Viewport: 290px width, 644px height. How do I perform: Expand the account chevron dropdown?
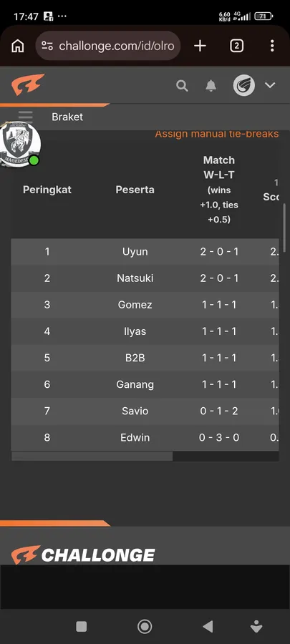pyautogui.click(x=270, y=85)
